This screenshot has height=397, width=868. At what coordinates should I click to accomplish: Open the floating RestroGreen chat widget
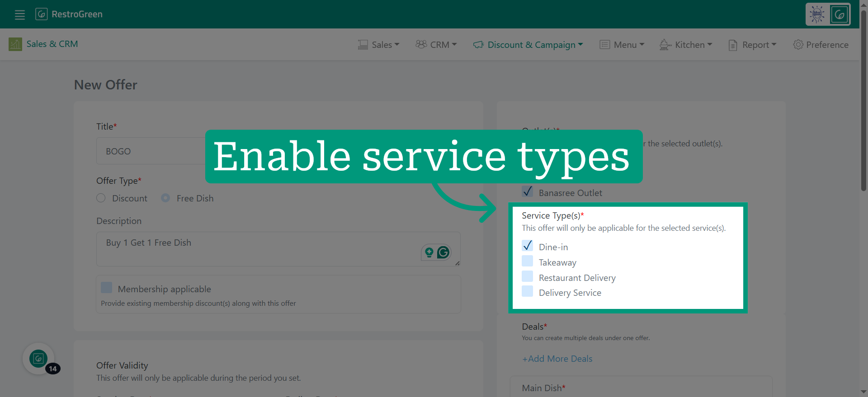pyautogui.click(x=38, y=359)
